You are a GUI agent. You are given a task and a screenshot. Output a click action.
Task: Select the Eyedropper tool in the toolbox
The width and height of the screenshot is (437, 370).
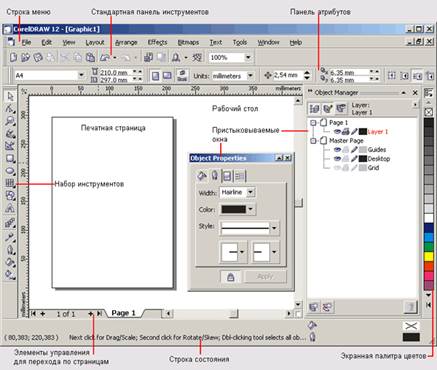pyautogui.click(x=10, y=237)
